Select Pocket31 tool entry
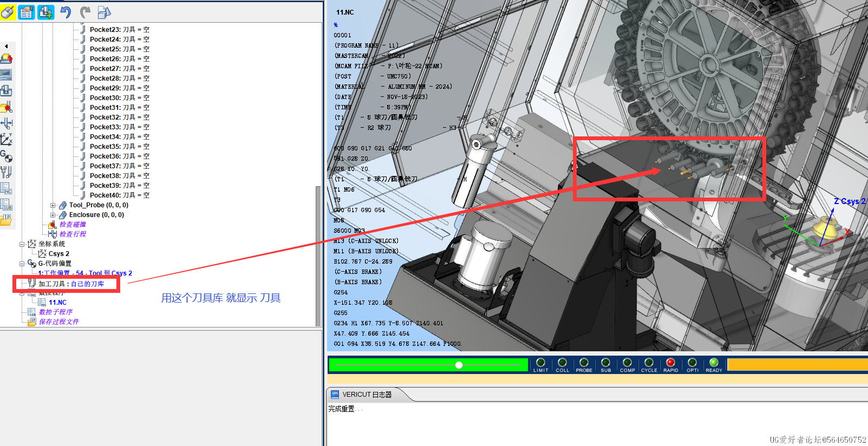 120,108
